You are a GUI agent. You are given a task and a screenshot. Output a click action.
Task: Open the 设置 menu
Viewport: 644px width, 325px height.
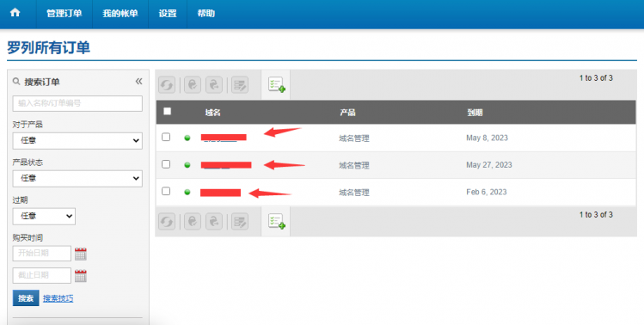(168, 14)
